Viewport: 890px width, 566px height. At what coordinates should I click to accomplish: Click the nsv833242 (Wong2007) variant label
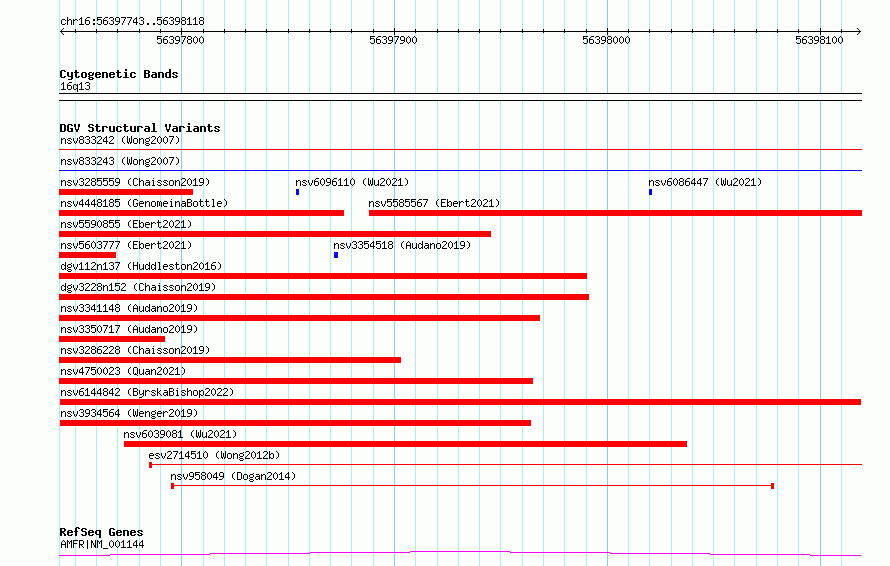point(120,140)
